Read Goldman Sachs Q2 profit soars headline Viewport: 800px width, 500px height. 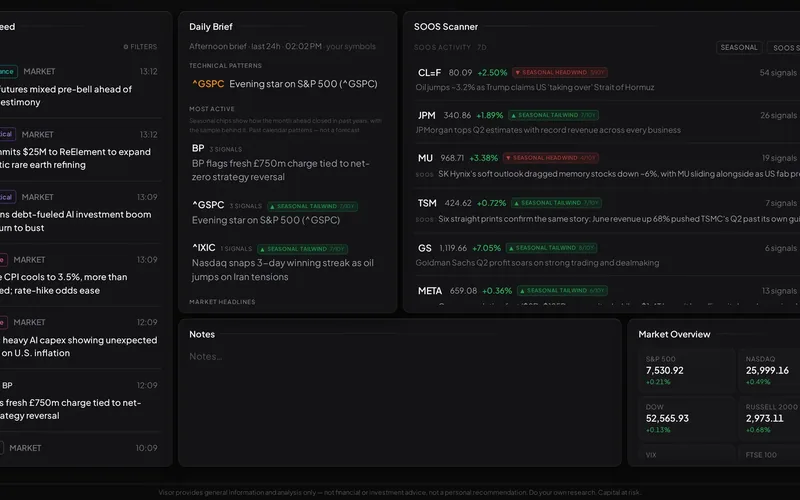point(537,263)
